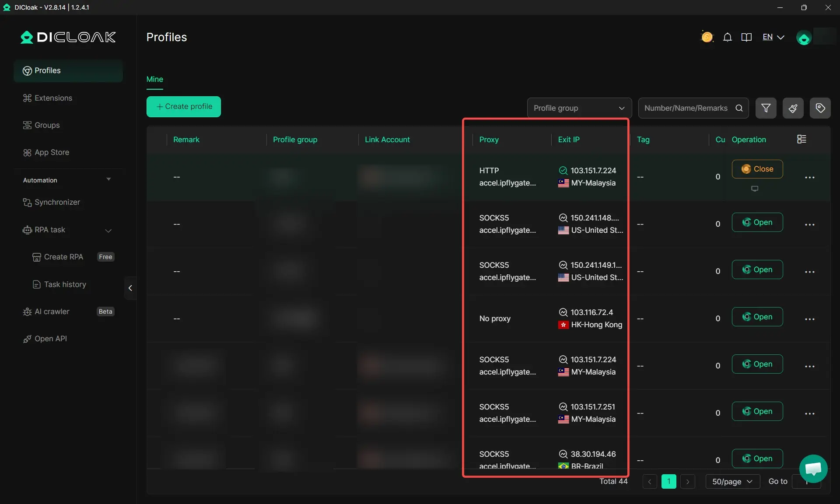
Task: Open the Extensions sidebar menu
Action: (x=53, y=98)
